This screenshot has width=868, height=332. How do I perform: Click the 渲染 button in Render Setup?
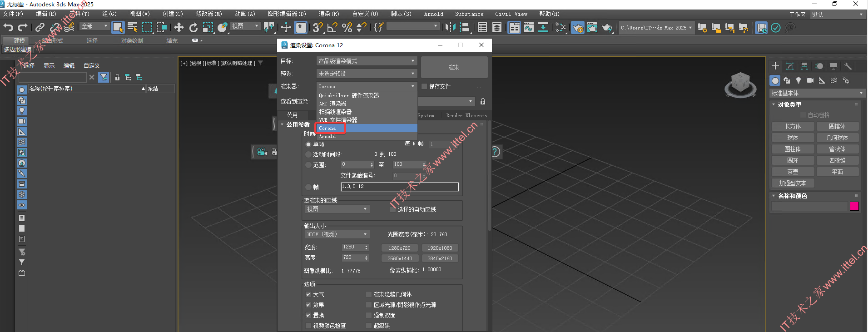click(x=454, y=67)
